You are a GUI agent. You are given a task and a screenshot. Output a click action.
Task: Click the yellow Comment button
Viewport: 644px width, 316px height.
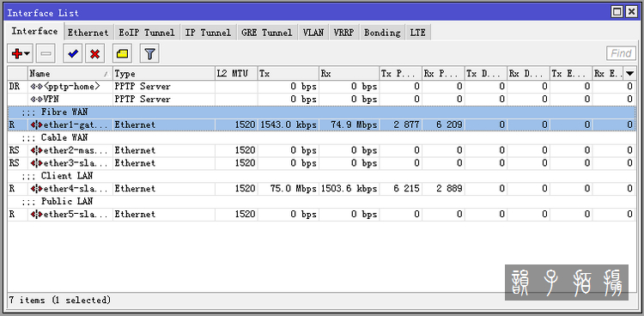click(x=122, y=54)
